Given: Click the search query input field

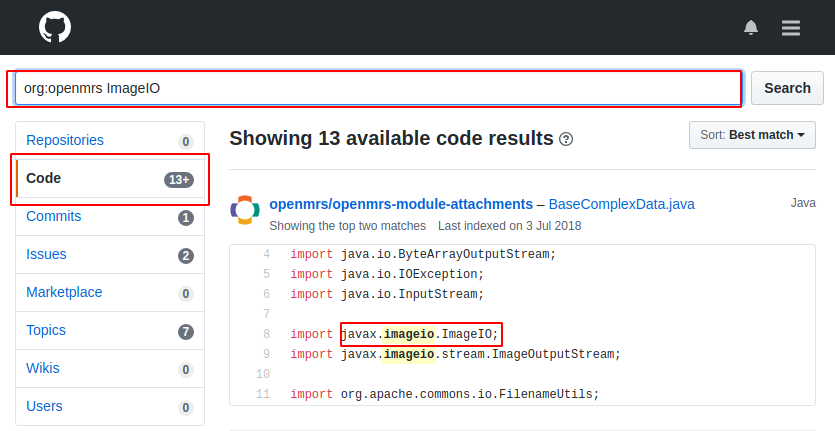Looking at the screenshot, I should (x=379, y=88).
